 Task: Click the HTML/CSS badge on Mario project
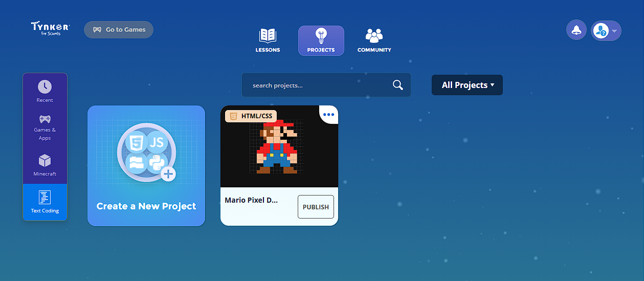tap(251, 116)
